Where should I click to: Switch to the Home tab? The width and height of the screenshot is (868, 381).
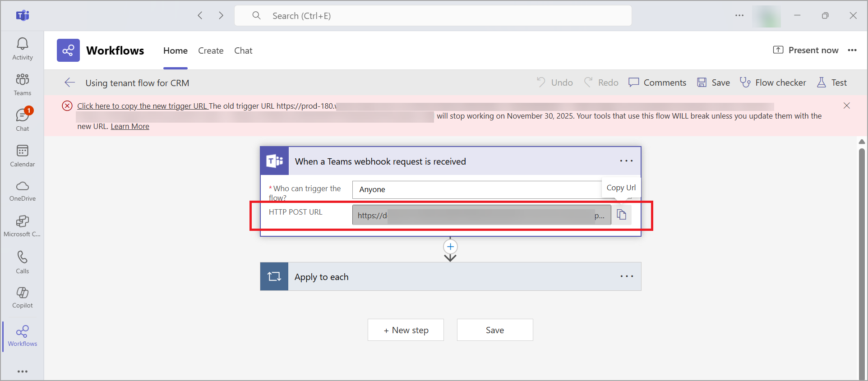tap(175, 50)
